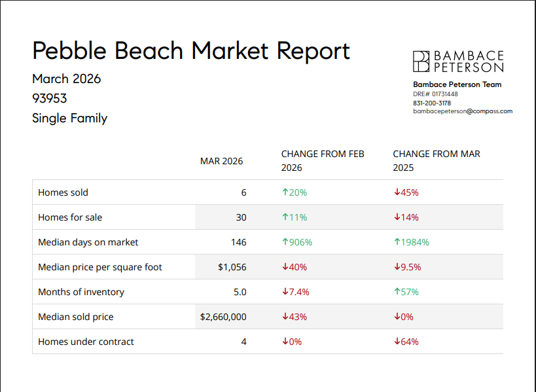
Task: Click the green arrow next to 906%
Action: click(285, 242)
